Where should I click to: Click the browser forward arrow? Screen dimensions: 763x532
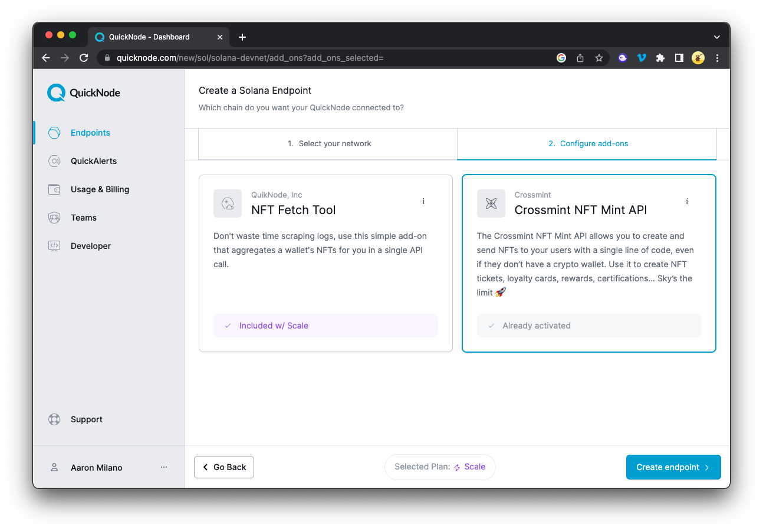click(65, 58)
